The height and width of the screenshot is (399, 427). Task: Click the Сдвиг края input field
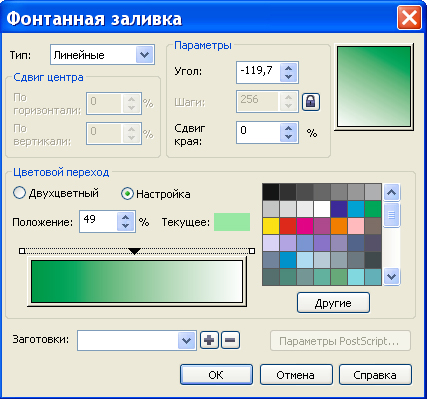pyautogui.click(x=258, y=132)
